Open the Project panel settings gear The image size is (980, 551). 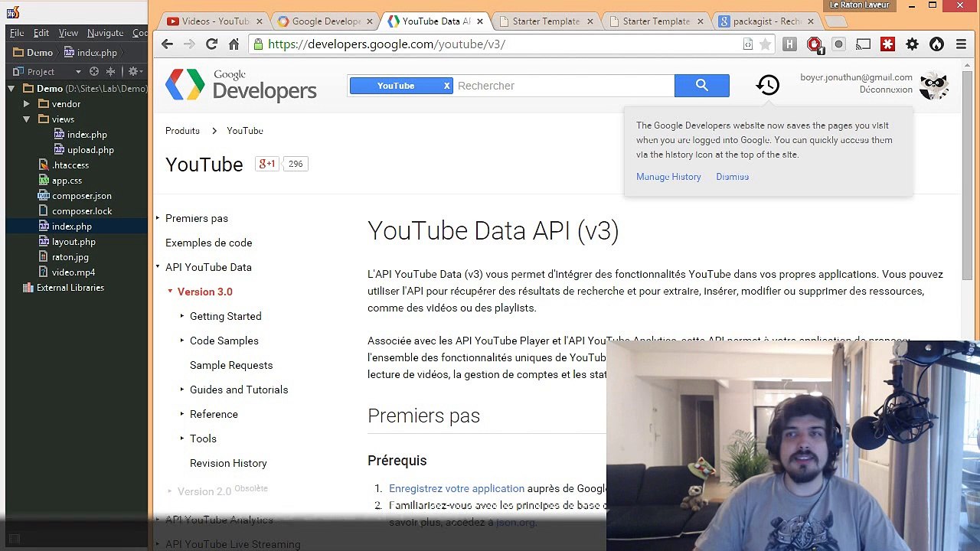(x=133, y=71)
